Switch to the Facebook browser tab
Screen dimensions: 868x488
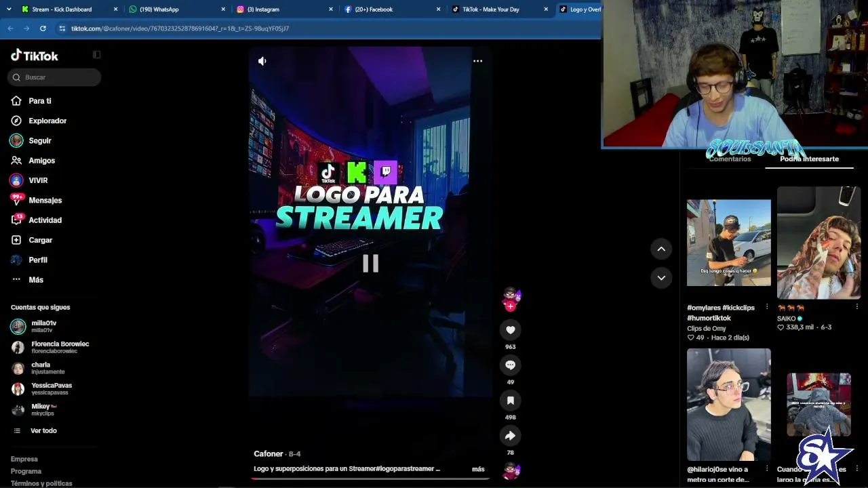coord(393,9)
